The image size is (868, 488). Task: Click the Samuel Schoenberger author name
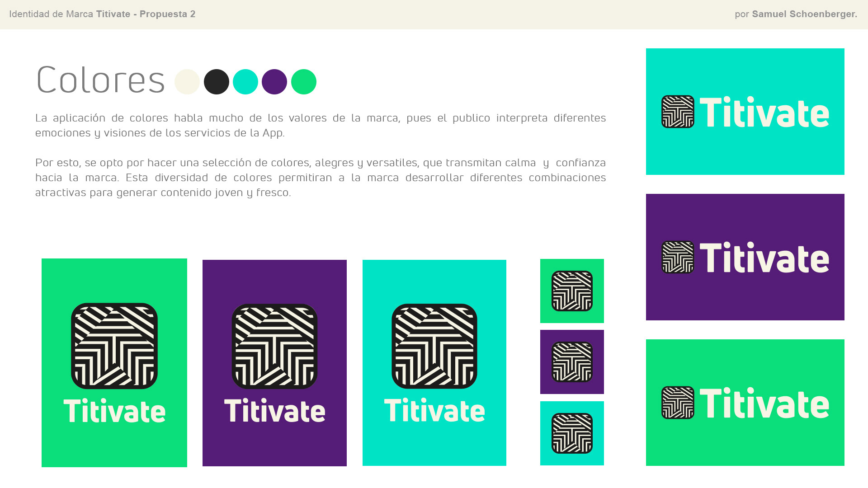coord(804,14)
